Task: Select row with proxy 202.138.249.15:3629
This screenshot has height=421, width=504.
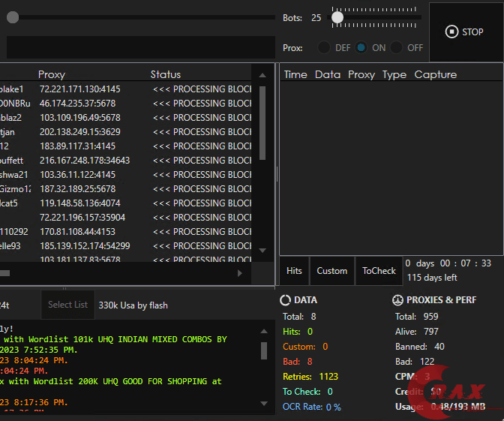Action: click(125, 132)
